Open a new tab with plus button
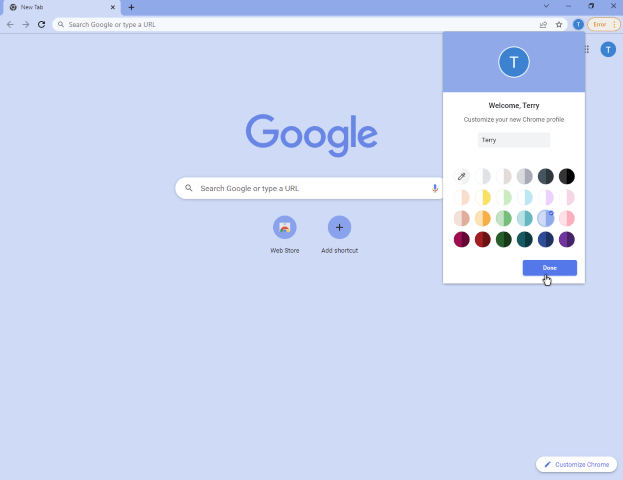623x480 pixels. pyautogui.click(x=131, y=7)
